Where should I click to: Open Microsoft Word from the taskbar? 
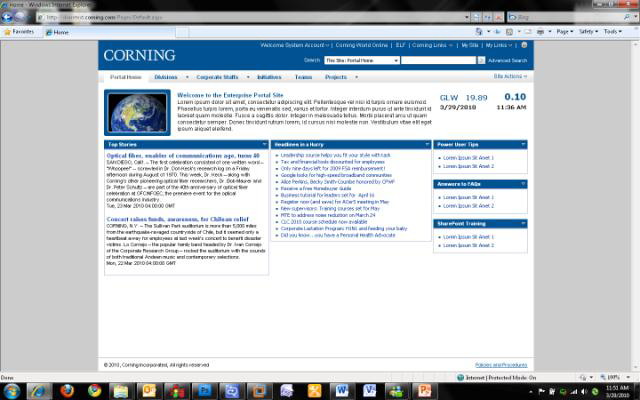342,391
